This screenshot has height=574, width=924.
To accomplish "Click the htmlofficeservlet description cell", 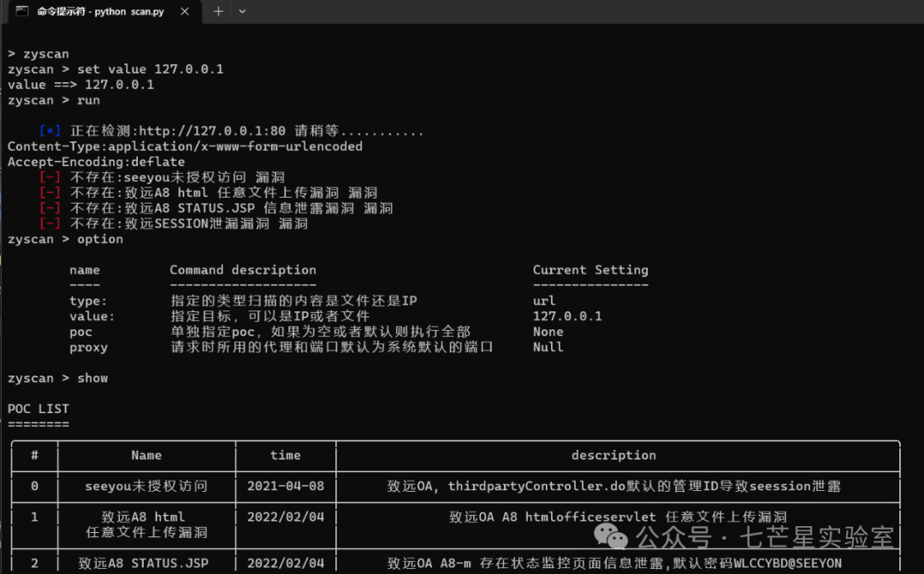I will click(x=618, y=517).
